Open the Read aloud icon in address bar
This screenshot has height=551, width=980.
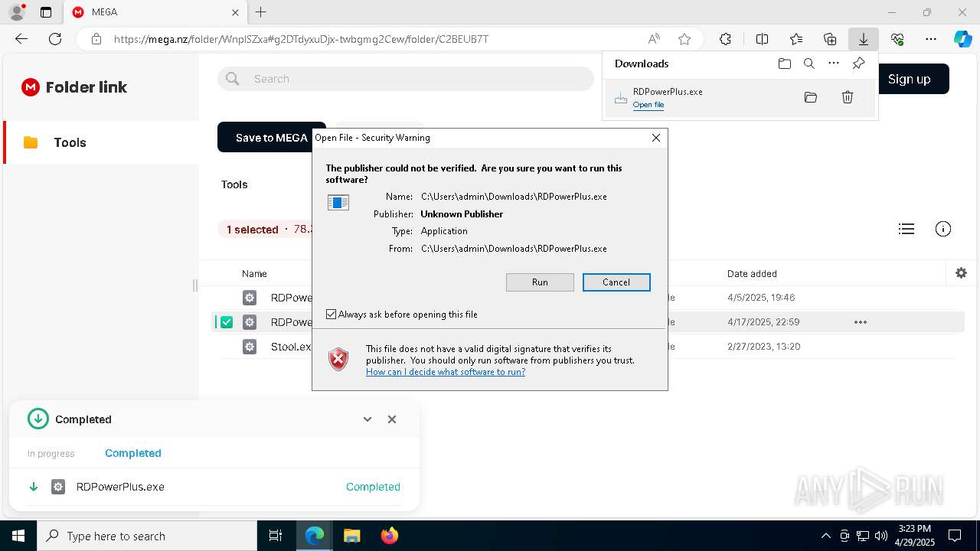654,39
